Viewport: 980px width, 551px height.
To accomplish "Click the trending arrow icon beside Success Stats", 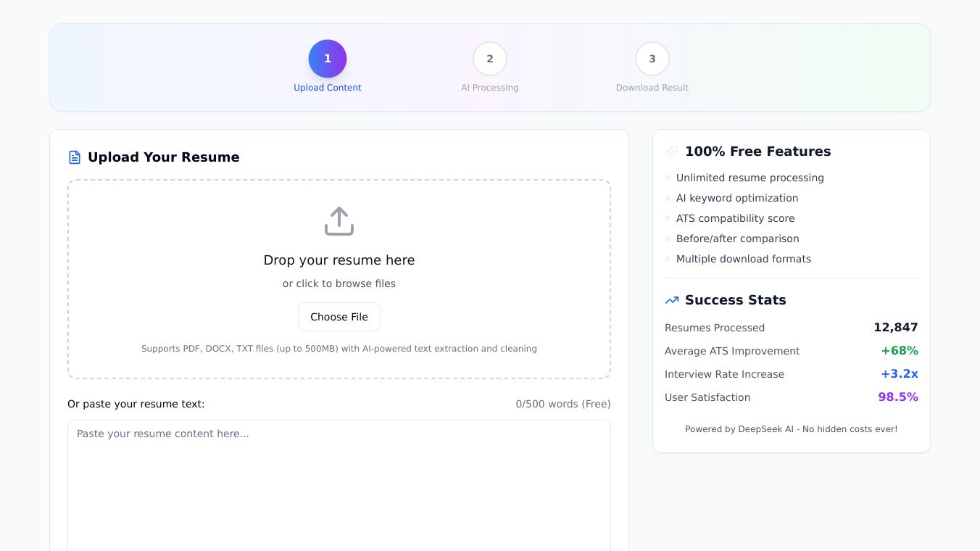I will pyautogui.click(x=672, y=300).
